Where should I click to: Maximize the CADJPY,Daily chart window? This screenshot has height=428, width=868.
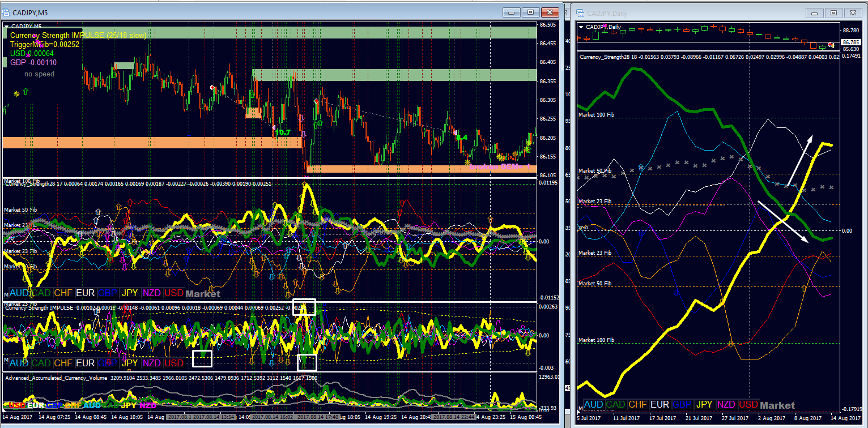[x=833, y=12]
